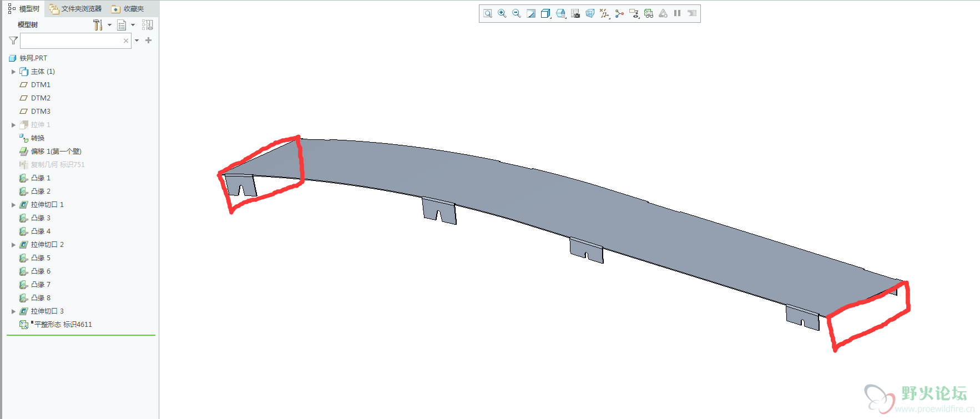
Task: Select the 凸缘 2 flange feature
Action: (35, 191)
